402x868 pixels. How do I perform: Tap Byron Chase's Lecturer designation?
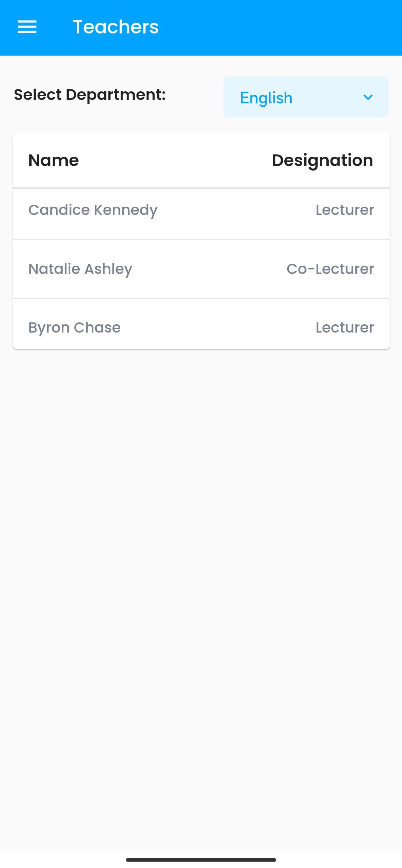point(344,328)
